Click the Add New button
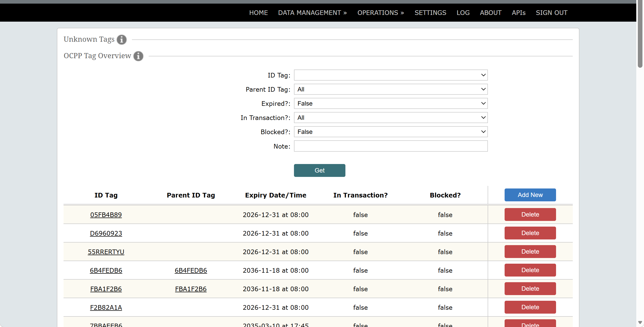 tap(530, 195)
